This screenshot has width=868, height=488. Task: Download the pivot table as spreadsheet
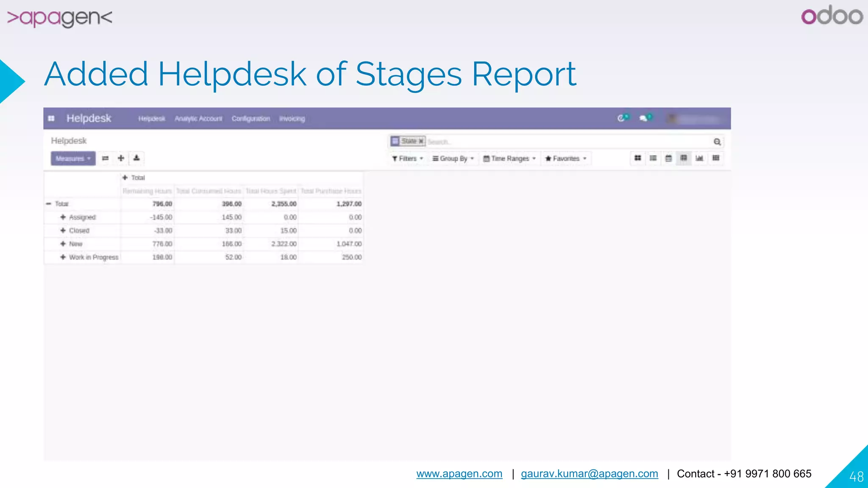coord(136,158)
